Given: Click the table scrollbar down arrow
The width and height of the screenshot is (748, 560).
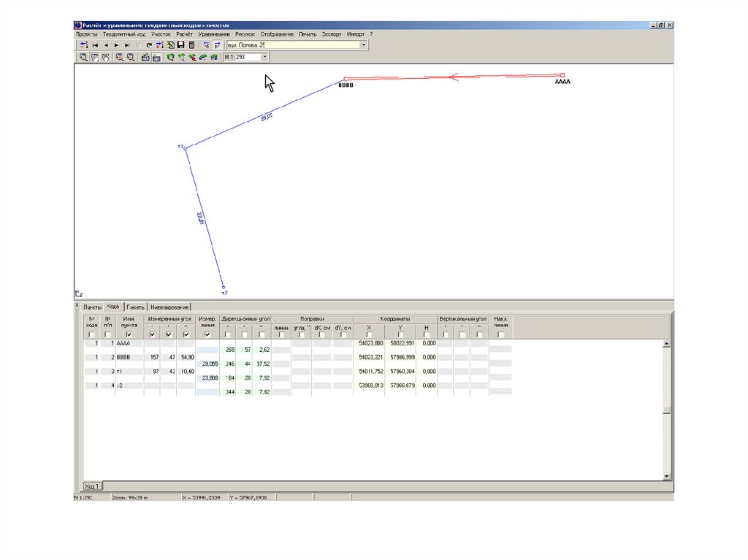Looking at the screenshot, I should point(665,476).
